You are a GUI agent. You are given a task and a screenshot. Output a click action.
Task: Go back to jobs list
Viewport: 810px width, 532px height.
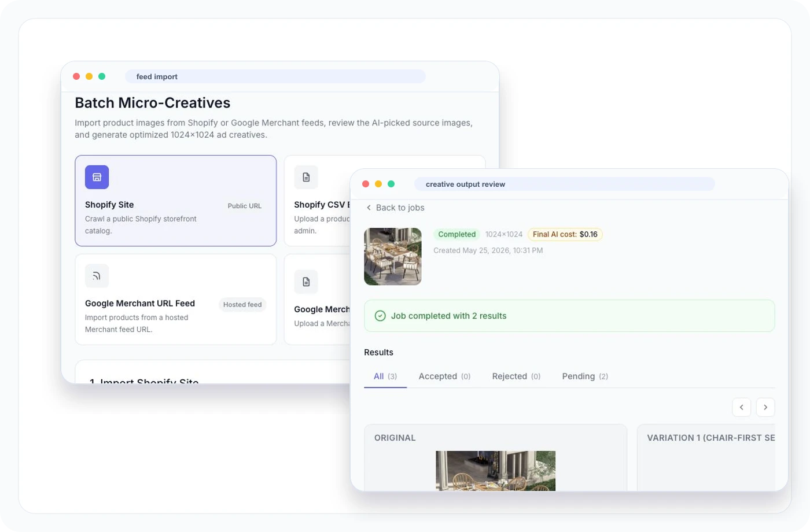coord(395,208)
